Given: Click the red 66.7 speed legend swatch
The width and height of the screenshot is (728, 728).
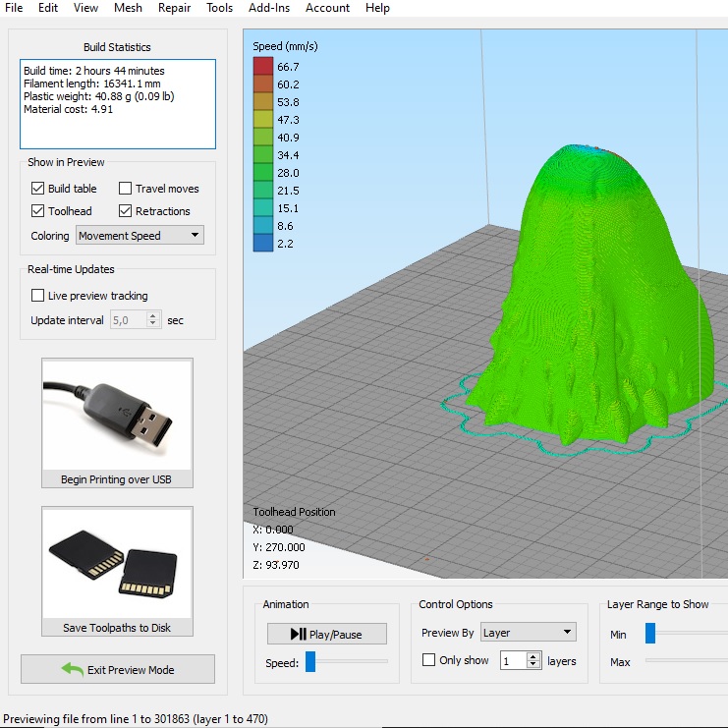Looking at the screenshot, I should [x=263, y=67].
